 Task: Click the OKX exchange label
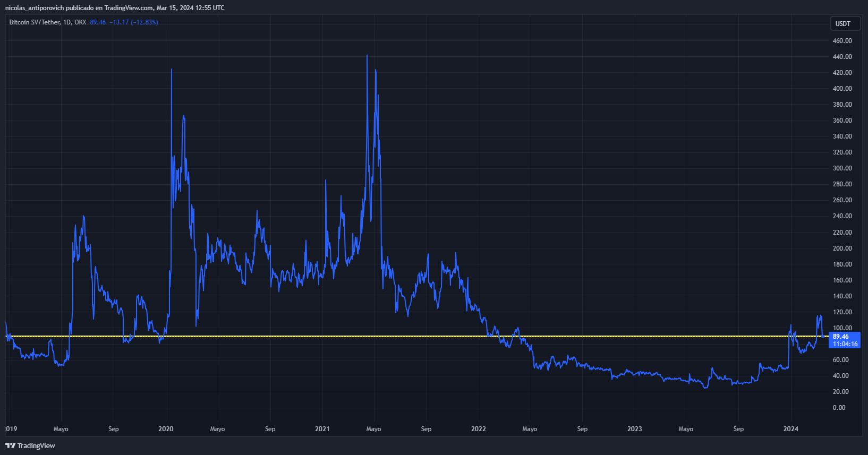[80, 22]
